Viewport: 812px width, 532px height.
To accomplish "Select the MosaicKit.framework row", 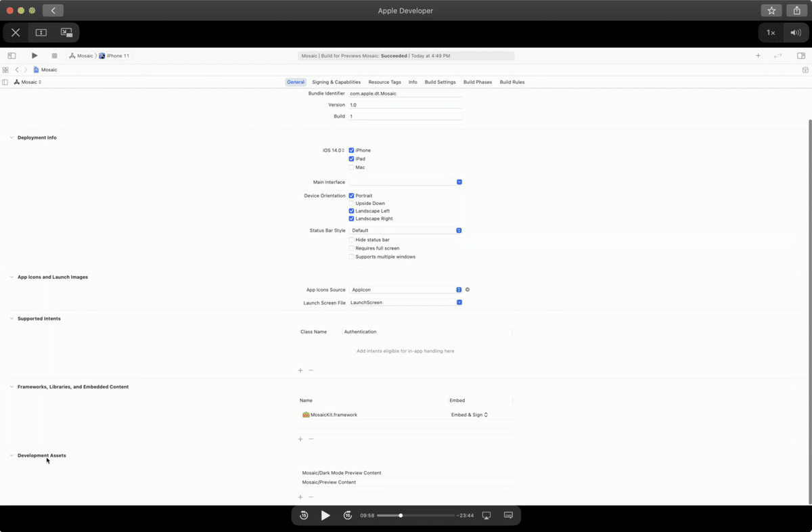I will (x=406, y=415).
